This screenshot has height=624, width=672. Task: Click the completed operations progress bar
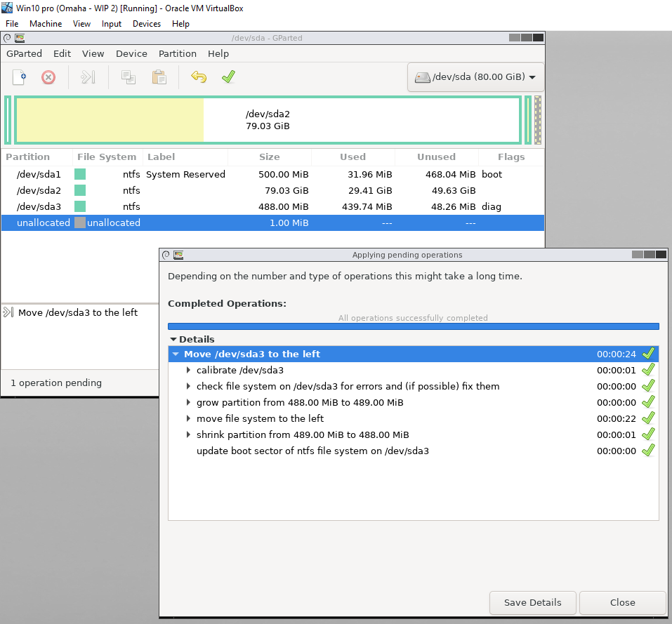(413, 325)
